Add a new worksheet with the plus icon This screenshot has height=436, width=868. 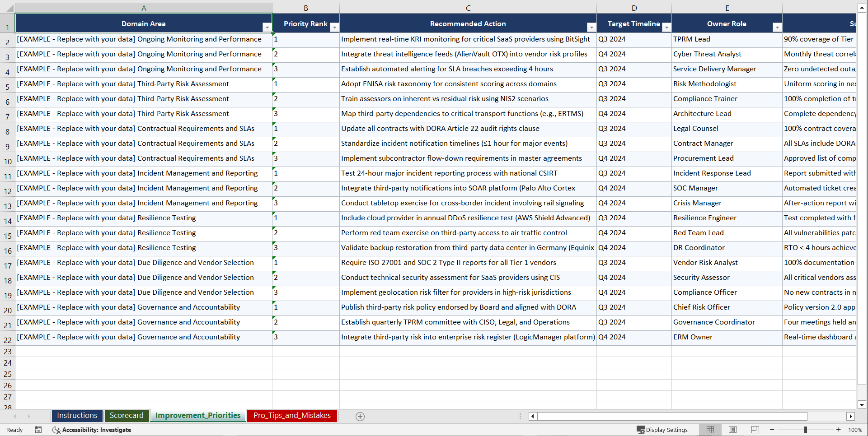click(x=360, y=416)
